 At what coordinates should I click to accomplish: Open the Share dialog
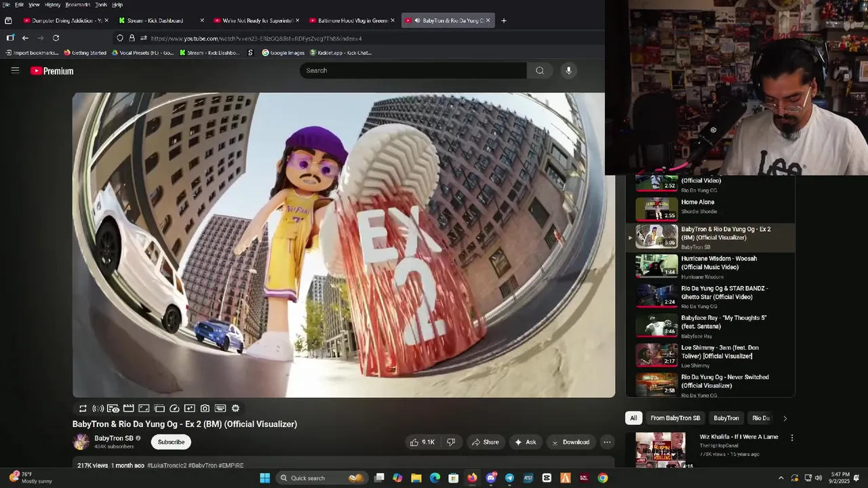pos(486,442)
